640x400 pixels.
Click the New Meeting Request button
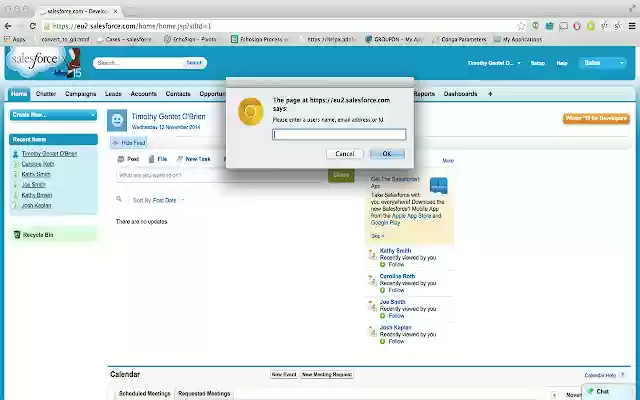coord(327,375)
